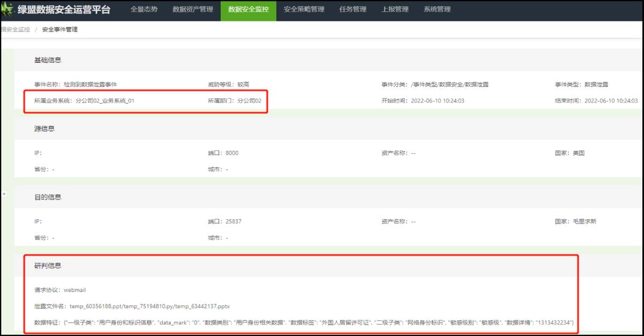Click the 事件类型 value 数据泄露
Screen dimensions: 644x336
[x=596, y=85]
